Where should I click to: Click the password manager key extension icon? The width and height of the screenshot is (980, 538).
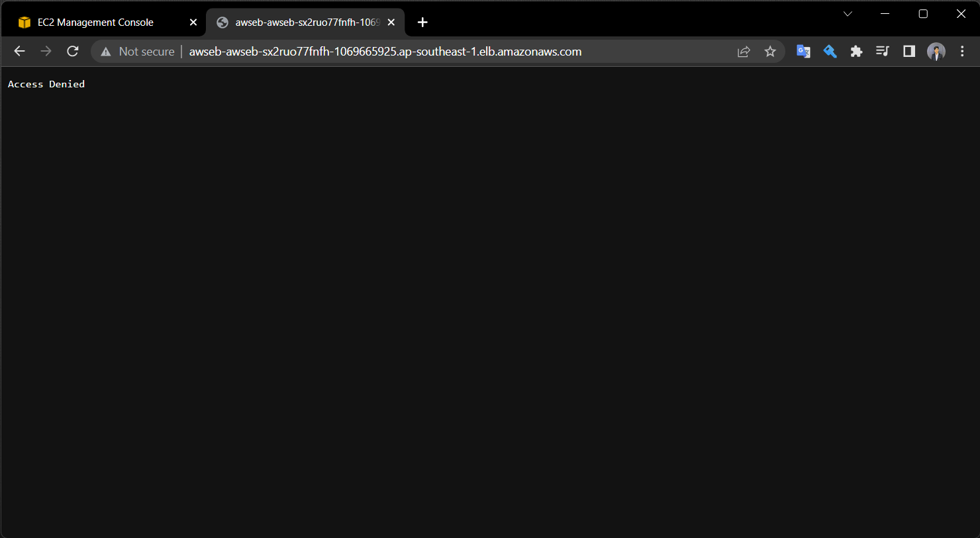(830, 51)
